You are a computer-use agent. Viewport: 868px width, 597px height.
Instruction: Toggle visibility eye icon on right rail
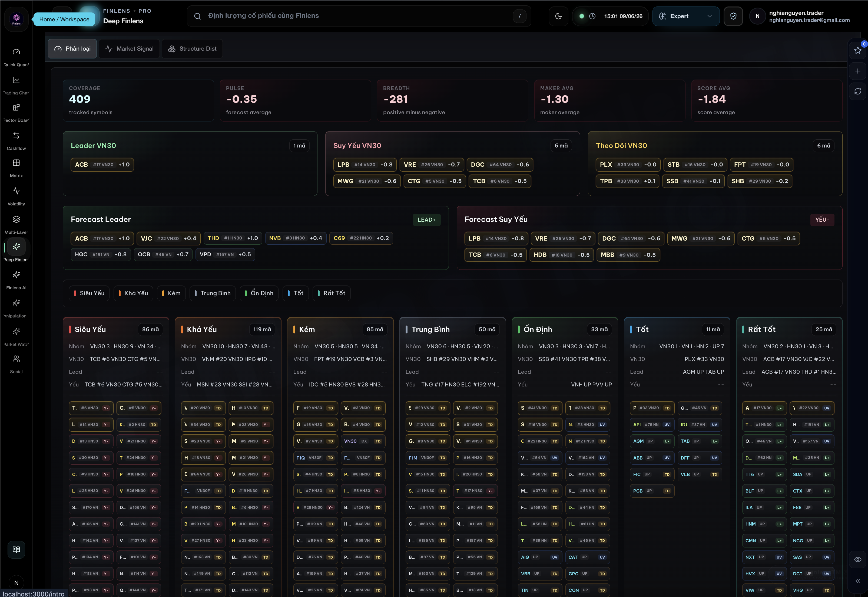857,559
